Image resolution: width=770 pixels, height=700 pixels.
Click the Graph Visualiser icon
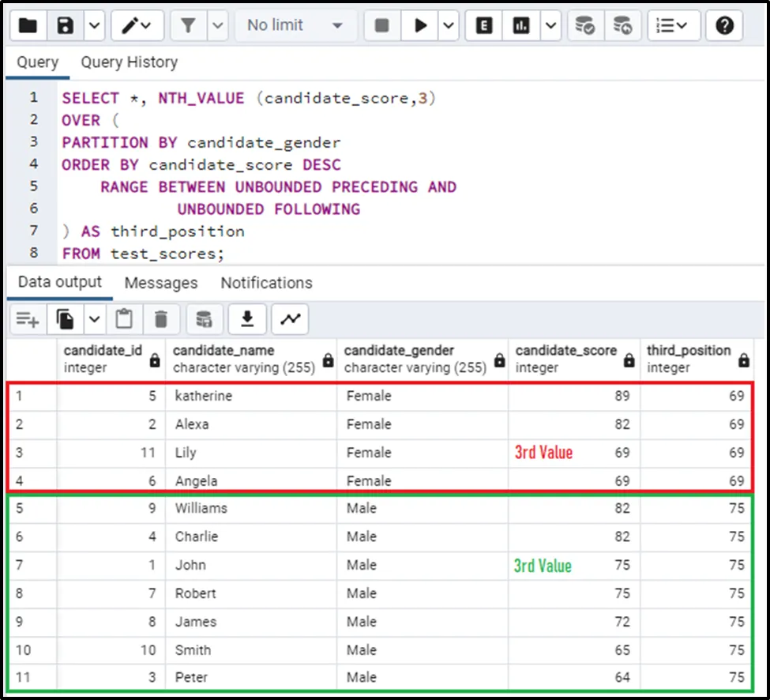[291, 319]
